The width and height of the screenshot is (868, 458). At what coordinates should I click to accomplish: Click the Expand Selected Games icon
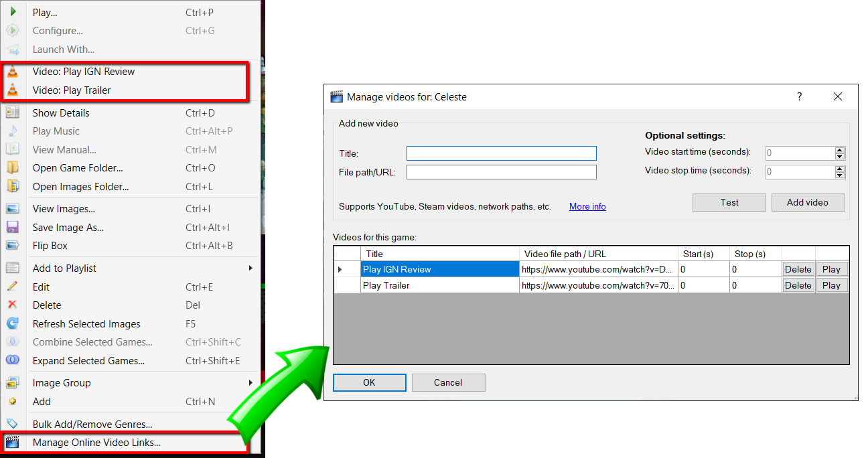pos(13,360)
